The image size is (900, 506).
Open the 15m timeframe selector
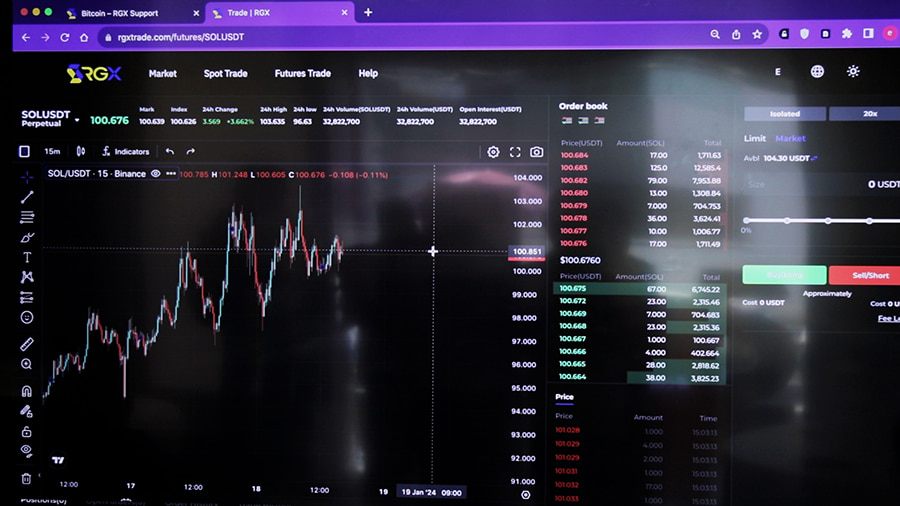[52, 151]
